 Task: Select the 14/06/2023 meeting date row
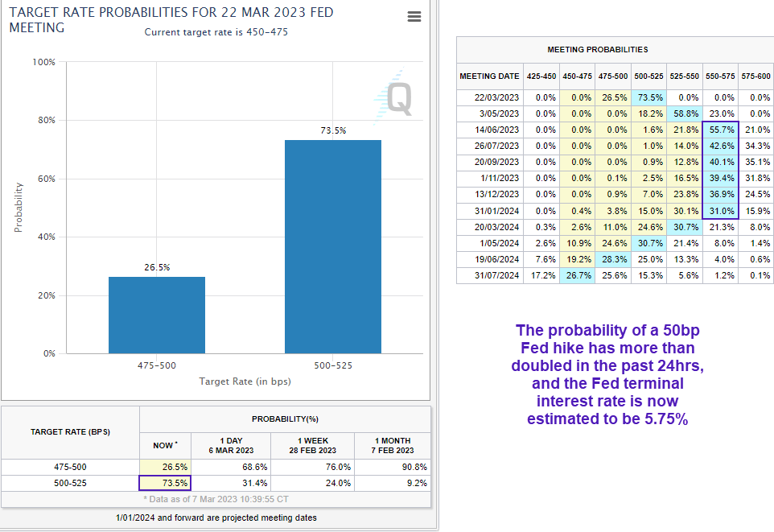[615, 130]
